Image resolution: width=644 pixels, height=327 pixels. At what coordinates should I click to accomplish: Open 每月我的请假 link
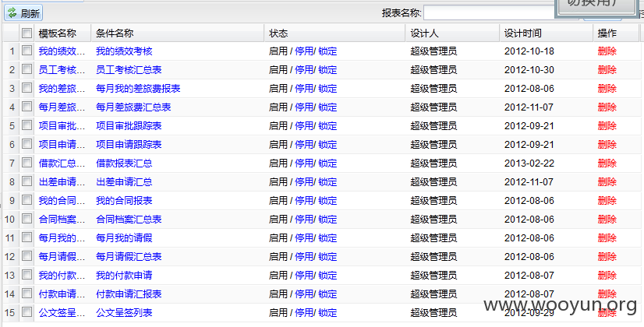(x=124, y=238)
